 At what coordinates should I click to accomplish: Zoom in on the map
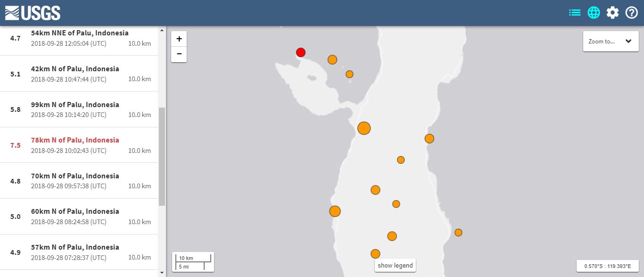point(179,39)
